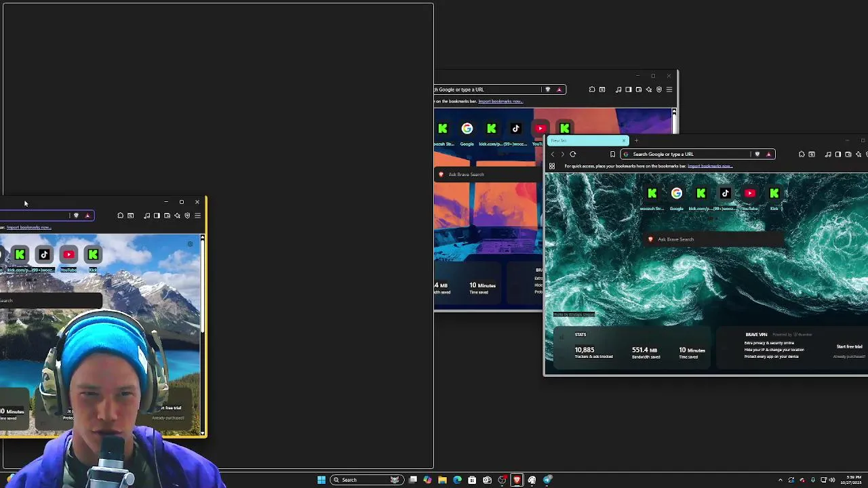Open apps grid icon on ocean-window bookmarks bar
868x488 pixels.
point(552,166)
